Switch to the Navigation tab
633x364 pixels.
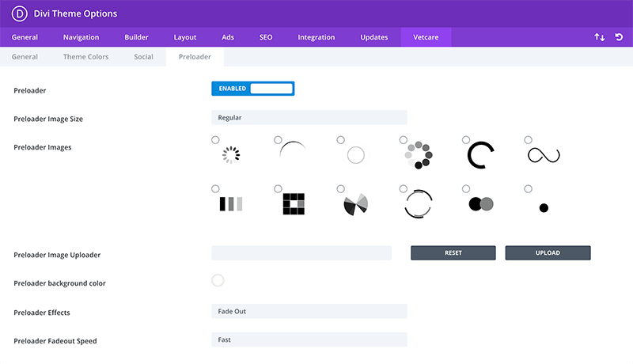[x=81, y=37]
